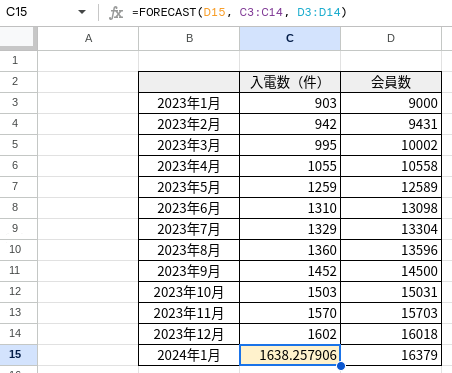Select all cells via corner box
This screenshot has height=373, width=452.
(x=18, y=38)
